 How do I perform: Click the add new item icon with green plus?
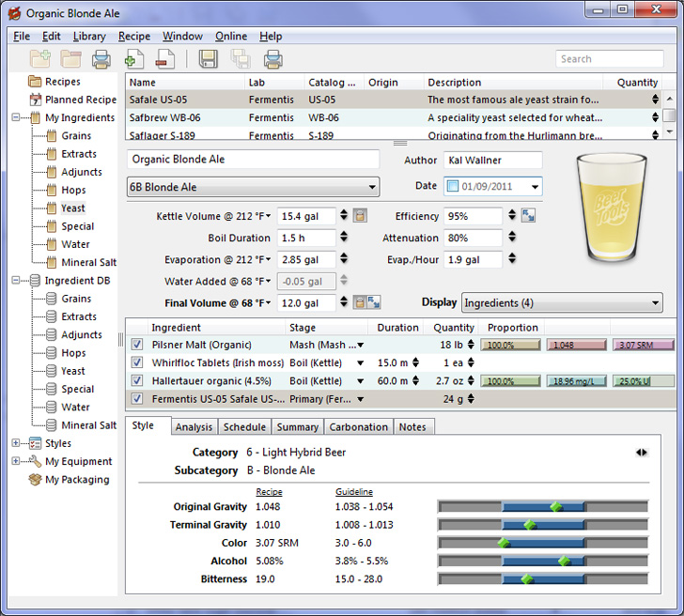[x=133, y=59]
